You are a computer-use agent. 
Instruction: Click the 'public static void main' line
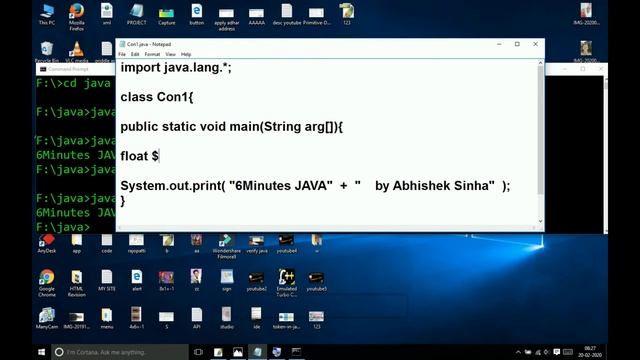click(x=231, y=127)
